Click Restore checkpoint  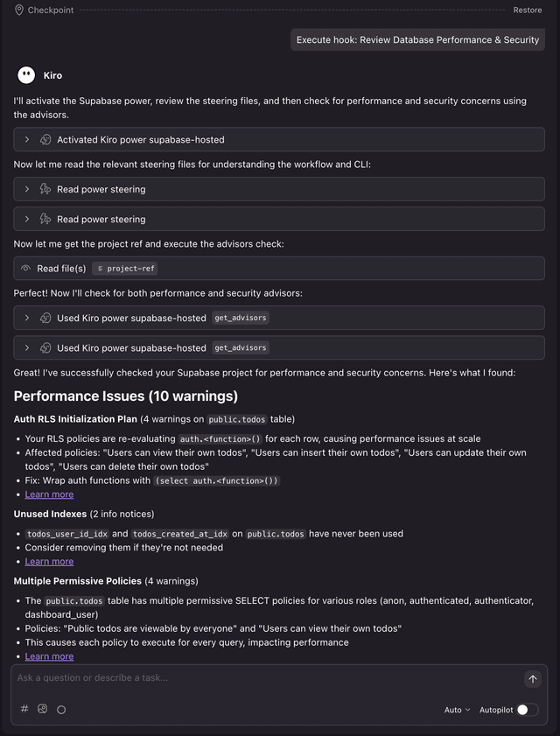pyautogui.click(x=528, y=11)
